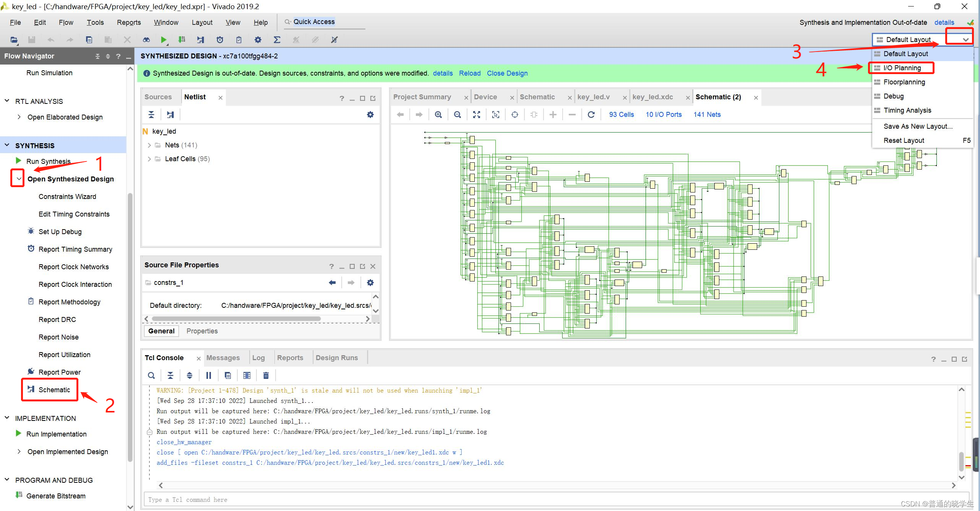Image resolution: width=980 pixels, height=511 pixels.
Task: Click the Reload link in banner
Action: click(470, 73)
